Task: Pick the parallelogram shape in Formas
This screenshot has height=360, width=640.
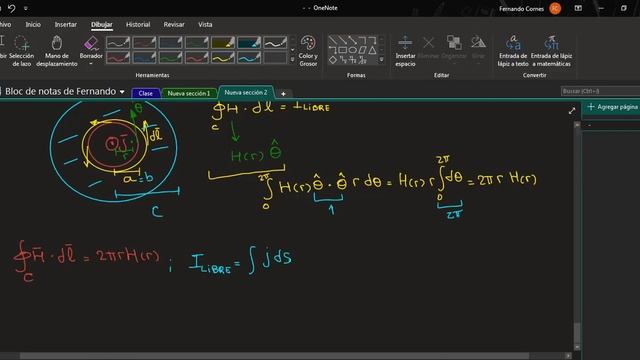Action: (x=362, y=50)
